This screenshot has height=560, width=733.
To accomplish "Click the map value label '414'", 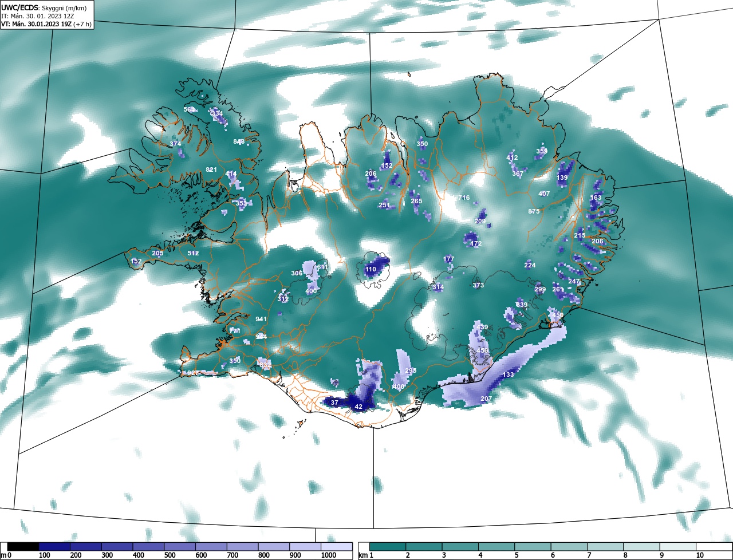I will coord(231,173).
